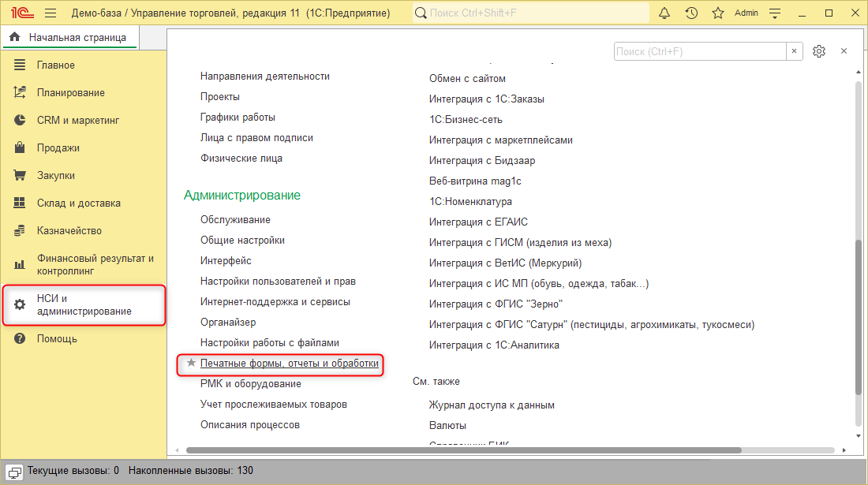Select НСИ и администрирование section
868x485 pixels.
click(x=84, y=304)
